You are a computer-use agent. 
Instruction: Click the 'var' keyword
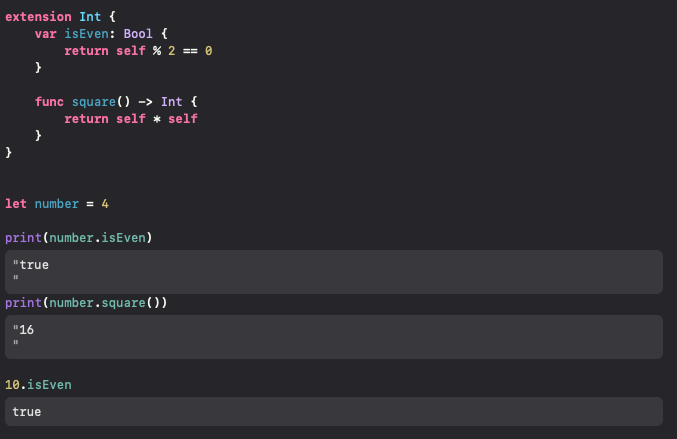[45, 34]
